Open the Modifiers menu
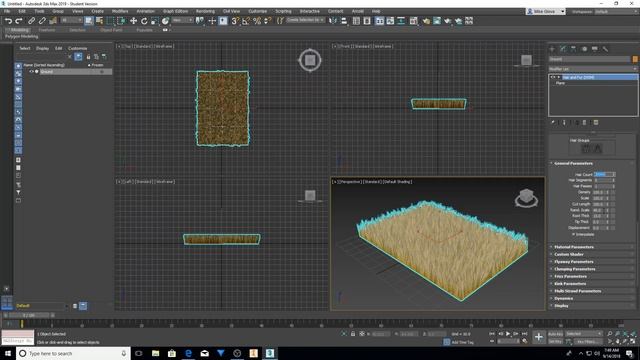The height and width of the screenshot is (360, 640). [120, 11]
